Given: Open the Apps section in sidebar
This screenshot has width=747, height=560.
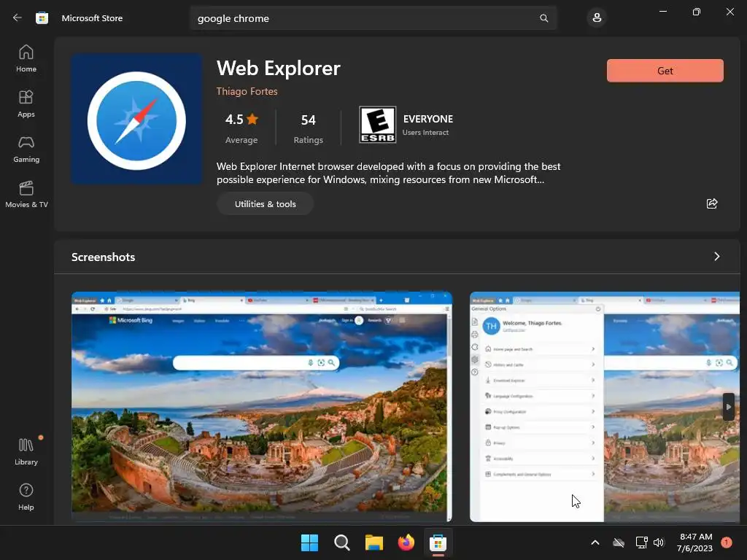Looking at the screenshot, I should pyautogui.click(x=26, y=104).
